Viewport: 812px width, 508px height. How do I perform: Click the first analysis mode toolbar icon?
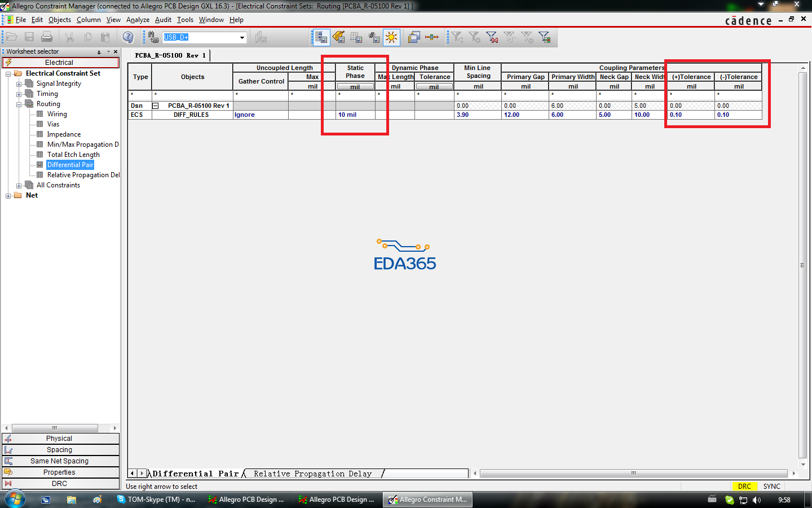click(321, 37)
